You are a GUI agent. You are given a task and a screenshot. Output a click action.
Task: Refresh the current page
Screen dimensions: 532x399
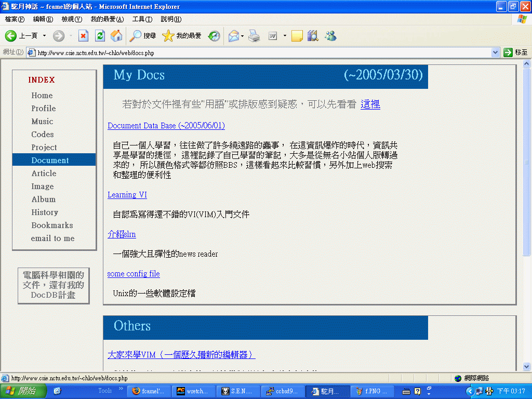100,36
